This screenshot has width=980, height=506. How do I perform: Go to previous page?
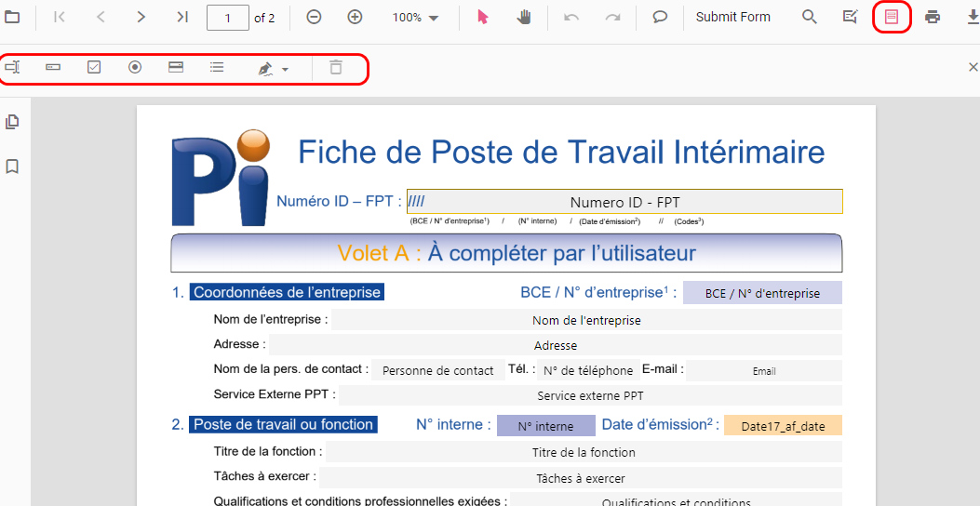pos(100,17)
